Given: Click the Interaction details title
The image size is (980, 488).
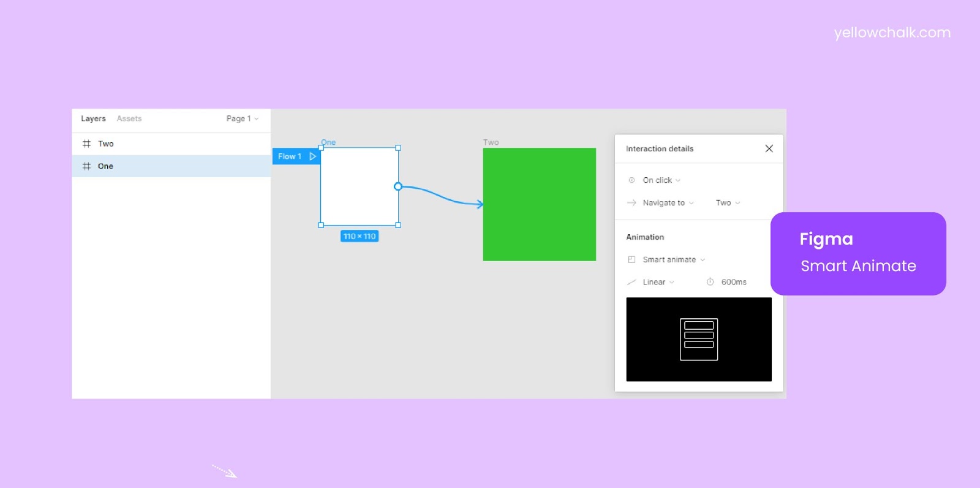Looking at the screenshot, I should [660, 148].
